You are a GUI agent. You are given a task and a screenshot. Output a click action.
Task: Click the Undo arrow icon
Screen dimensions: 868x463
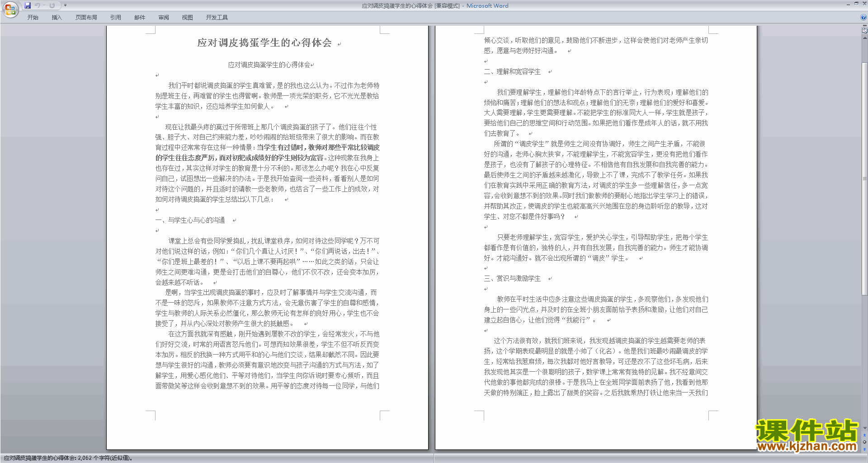pyautogui.click(x=38, y=5)
